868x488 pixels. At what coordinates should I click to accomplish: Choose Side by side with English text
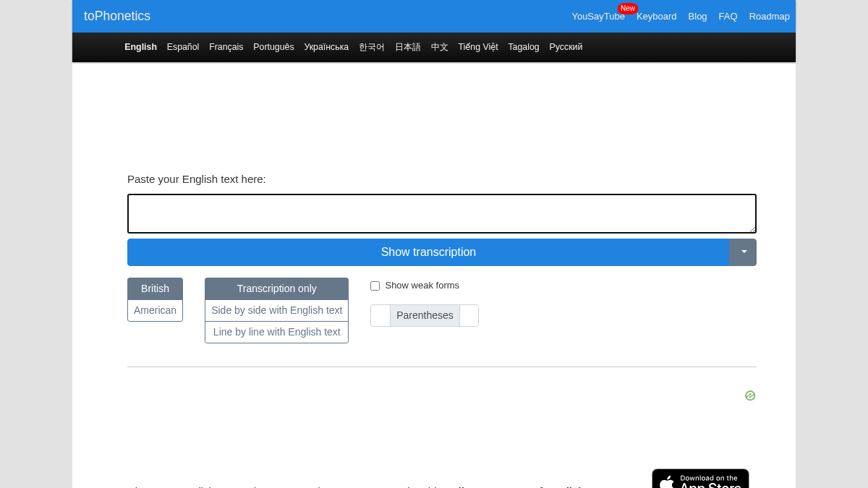click(276, 310)
